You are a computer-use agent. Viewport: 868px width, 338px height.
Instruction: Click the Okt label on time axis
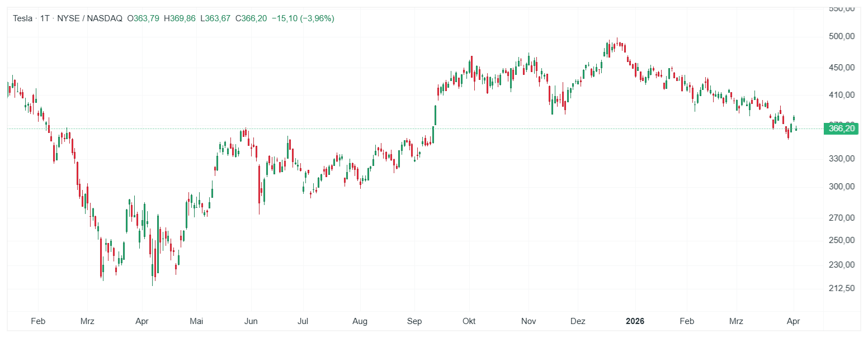(x=469, y=321)
